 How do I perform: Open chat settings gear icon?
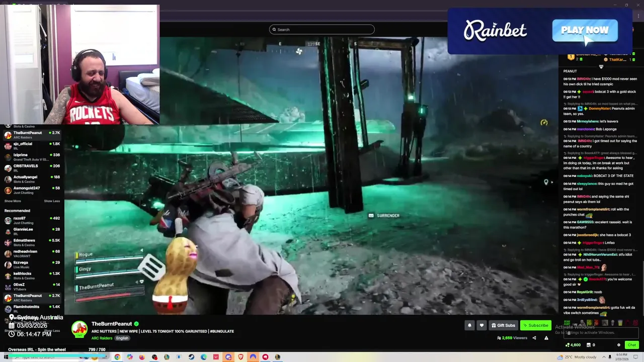[619, 345]
